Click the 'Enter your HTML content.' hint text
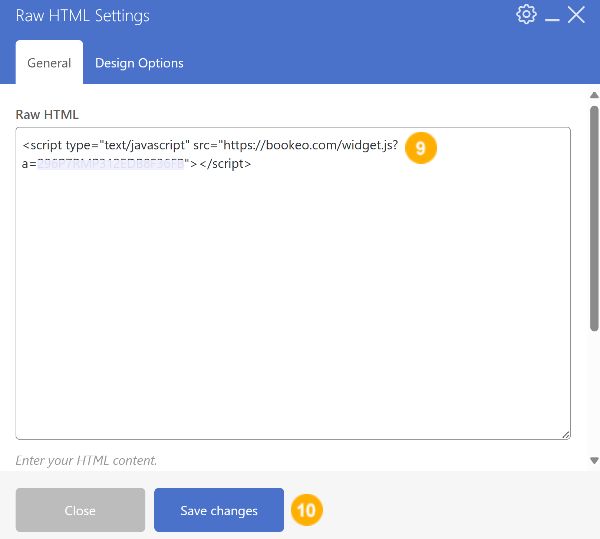Screen dimensions: 600x539 point(86,460)
